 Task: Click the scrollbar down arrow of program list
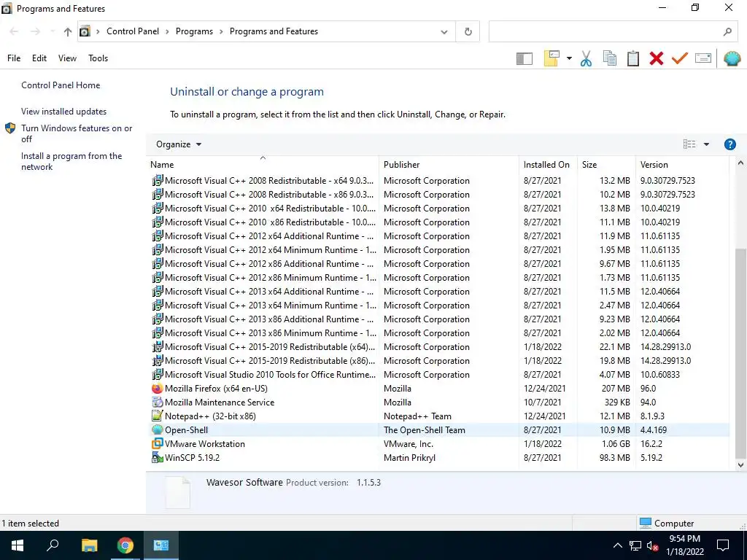click(740, 465)
